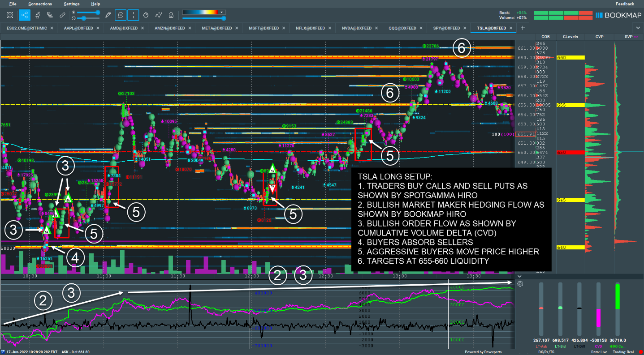Switch to NVDA@DXFEED tab
The width and height of the screenshot is (644, 355).
click(357, 28)
